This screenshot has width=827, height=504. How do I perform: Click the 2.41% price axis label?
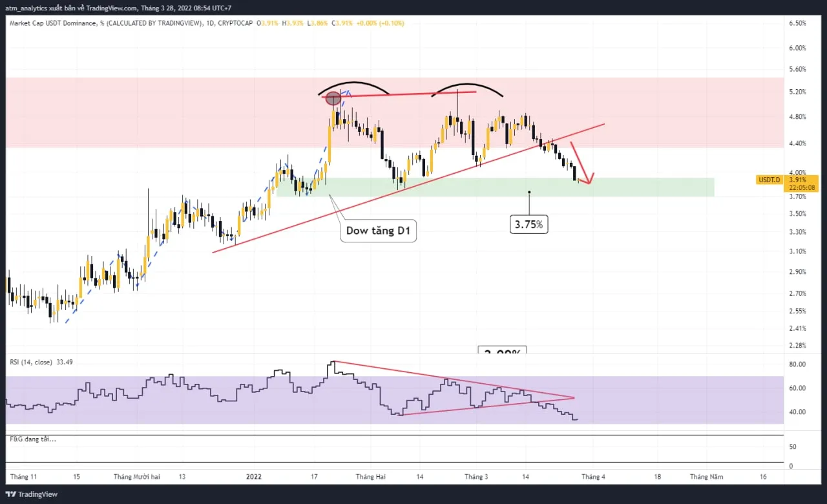pos(797,328)
